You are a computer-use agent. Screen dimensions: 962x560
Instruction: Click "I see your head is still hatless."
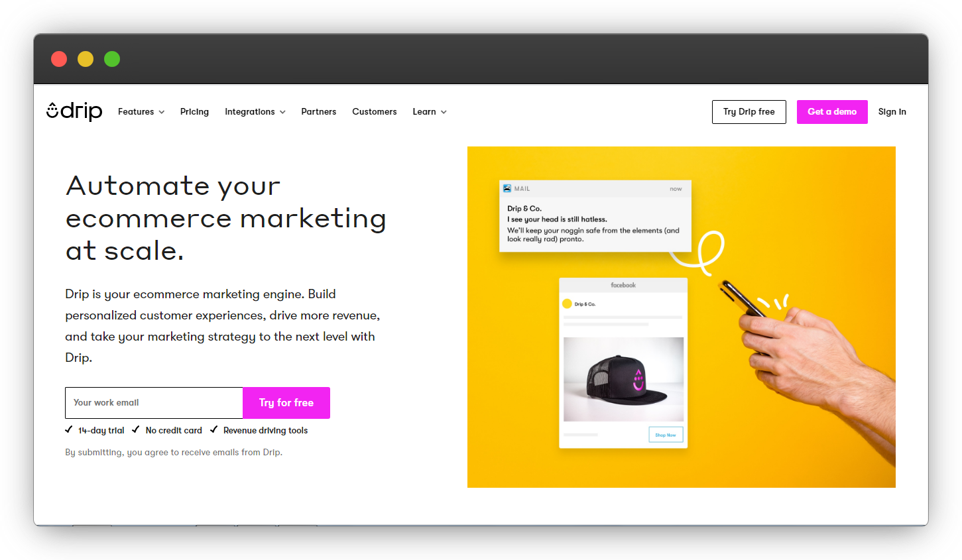pos(557,219)
